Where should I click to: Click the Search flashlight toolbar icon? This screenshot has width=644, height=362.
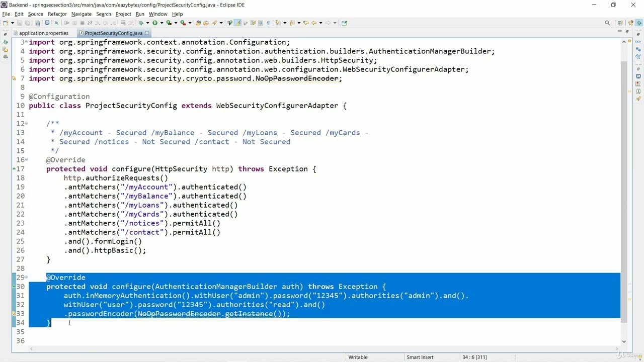click(214, 23)
